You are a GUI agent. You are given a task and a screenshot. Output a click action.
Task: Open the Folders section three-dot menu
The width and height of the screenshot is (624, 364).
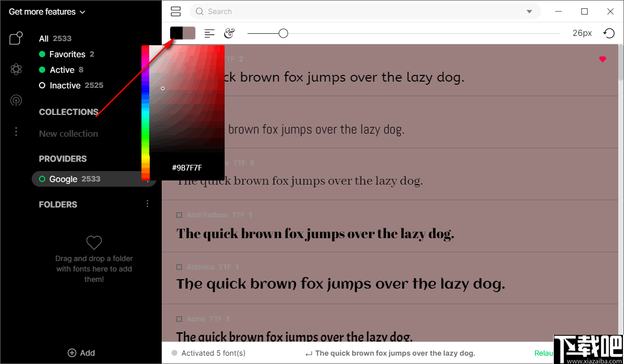click(x=147, y=204)
